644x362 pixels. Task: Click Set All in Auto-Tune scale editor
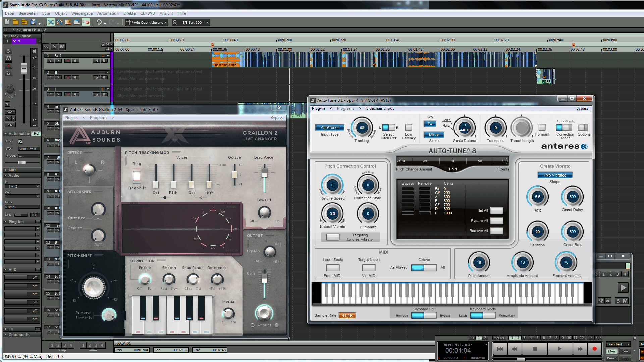496,210
